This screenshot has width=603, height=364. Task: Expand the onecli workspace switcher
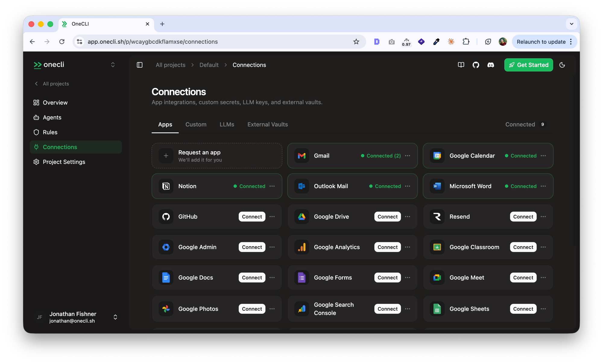(113, 65)
